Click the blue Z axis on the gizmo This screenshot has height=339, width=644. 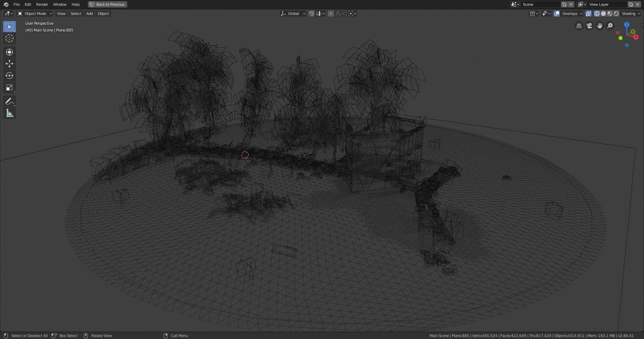tap(627, 25)
